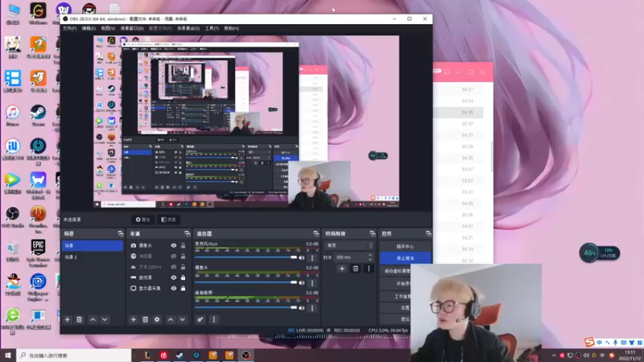Viewport: 644px width, 362px height.
Task: Open the 编辑(E) menu
Action: tap(89, 28)
